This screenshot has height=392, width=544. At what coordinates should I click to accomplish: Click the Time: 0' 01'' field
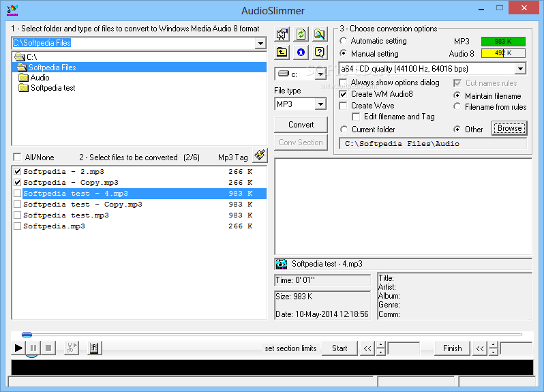[x=322, y=280]
